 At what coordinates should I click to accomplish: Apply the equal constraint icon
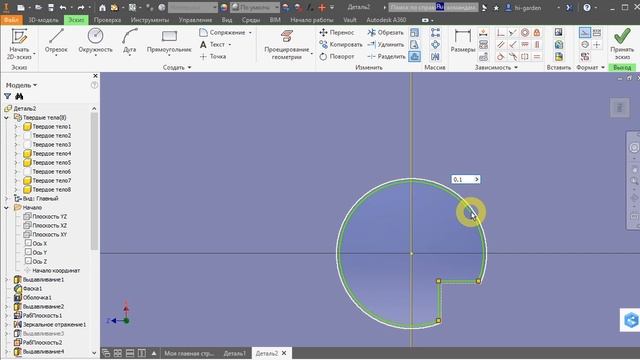[x=537, y=56]
